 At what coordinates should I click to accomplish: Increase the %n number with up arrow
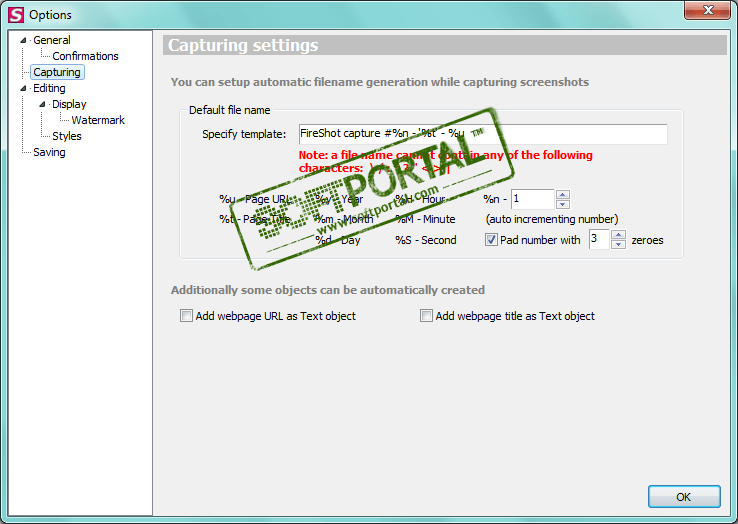(563, 194)
